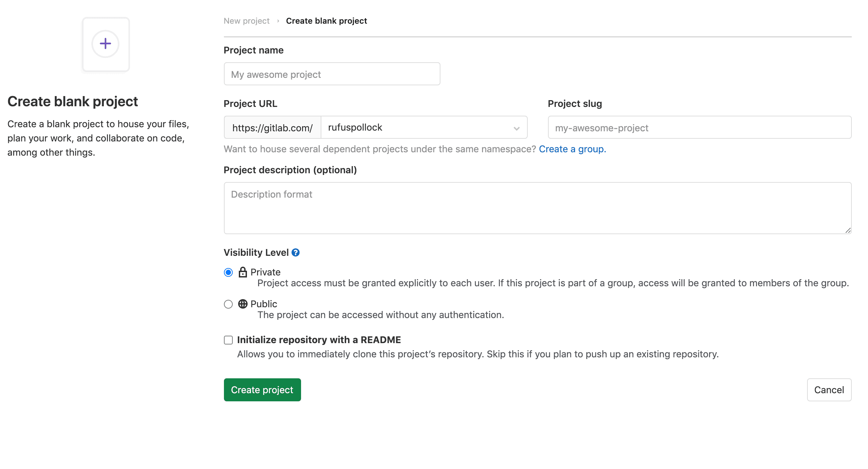Focus the Project name input field
This screenshot has height=469, width=868.
332,74
